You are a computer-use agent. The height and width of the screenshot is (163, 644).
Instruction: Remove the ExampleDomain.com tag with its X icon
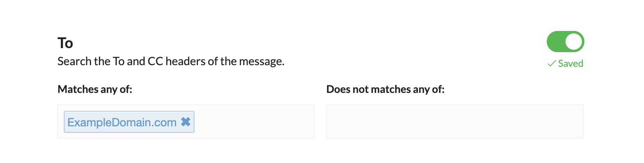tap(186, 122)
